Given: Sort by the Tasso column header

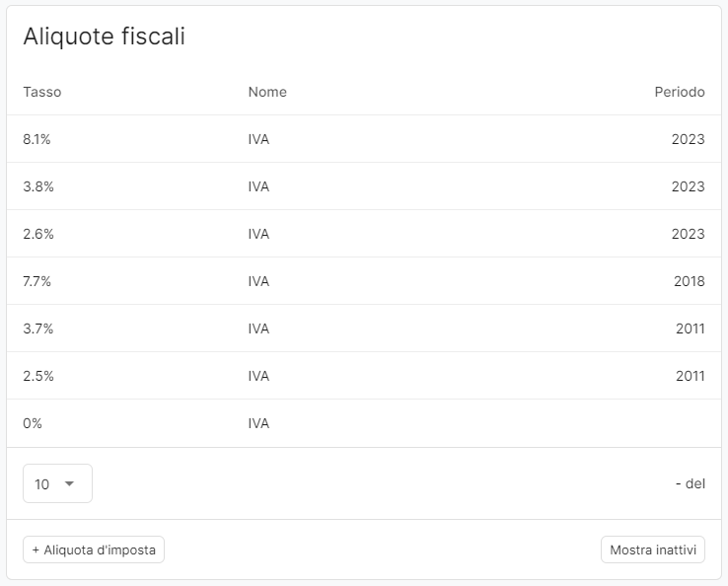Looking at the screenshot, I should click(42, 92).
